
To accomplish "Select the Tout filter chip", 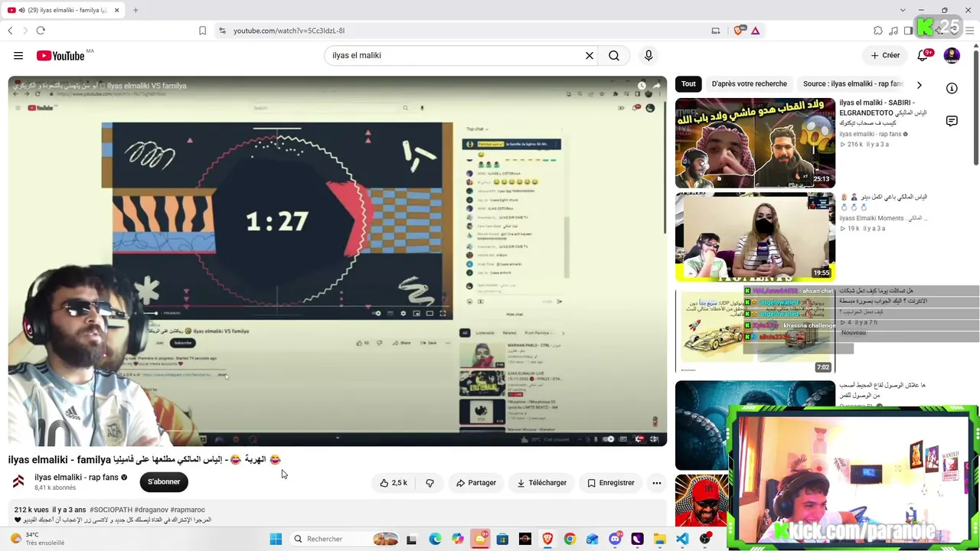I will coord(688,84).
